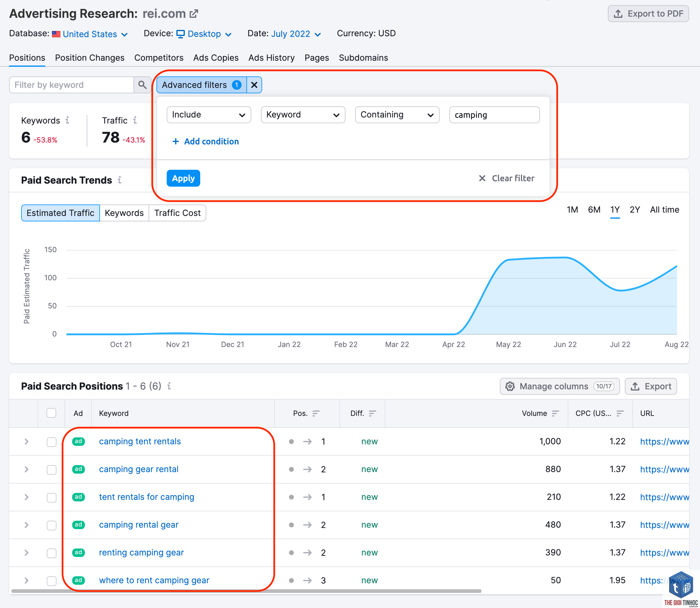The height and width of the screenshot is (608, 700).
Task: Switch to the Subdomains tab
Action: 363,58
